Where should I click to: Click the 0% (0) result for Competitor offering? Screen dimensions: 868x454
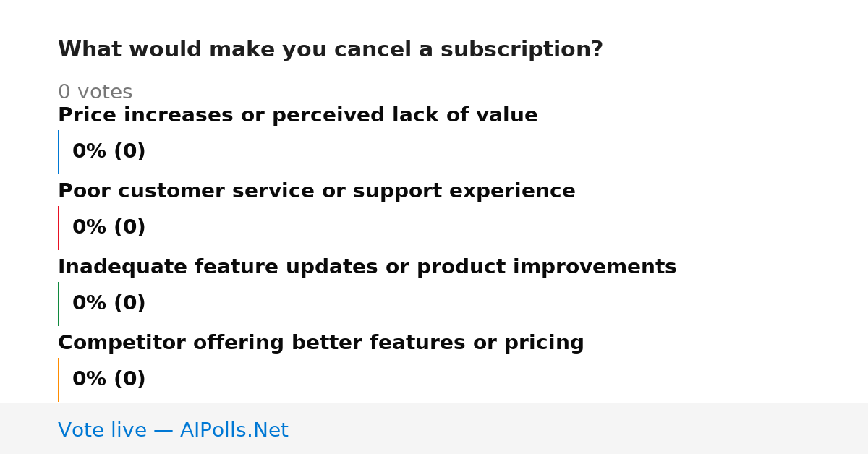(x=109, y=380)
